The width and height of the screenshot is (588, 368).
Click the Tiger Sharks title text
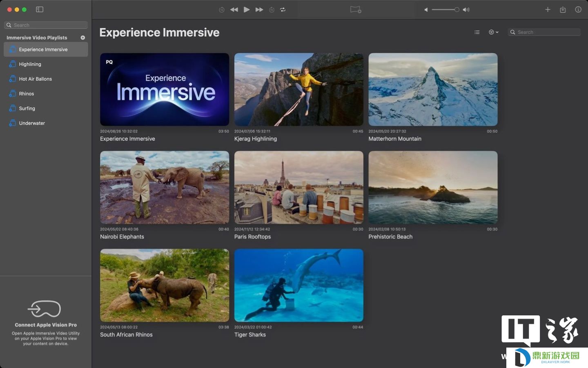(250, 334)
